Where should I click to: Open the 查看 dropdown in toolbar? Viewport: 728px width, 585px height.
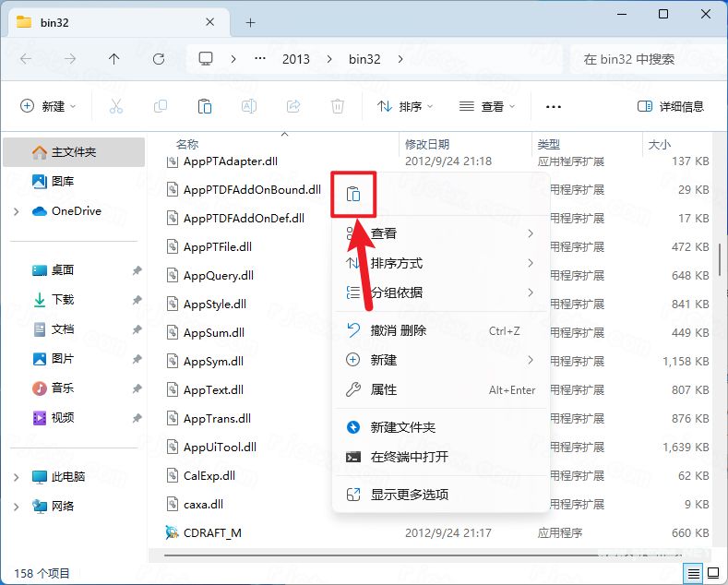point(487,106)
